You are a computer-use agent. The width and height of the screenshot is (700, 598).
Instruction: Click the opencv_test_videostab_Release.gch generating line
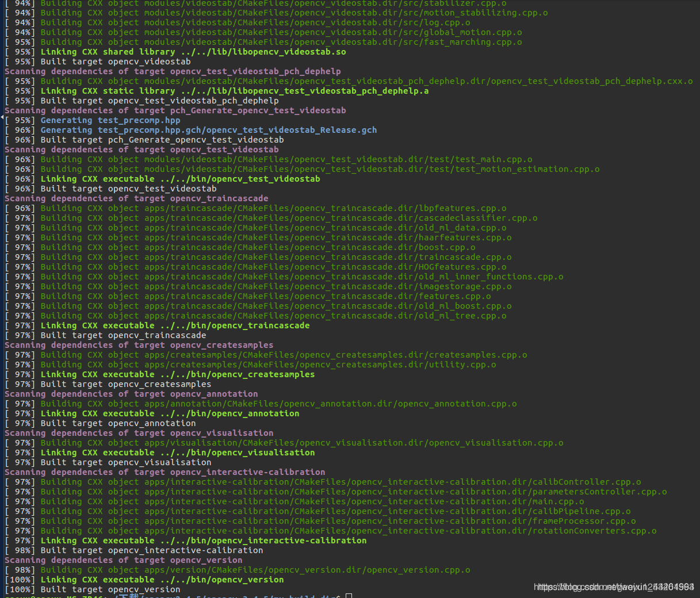191,130
